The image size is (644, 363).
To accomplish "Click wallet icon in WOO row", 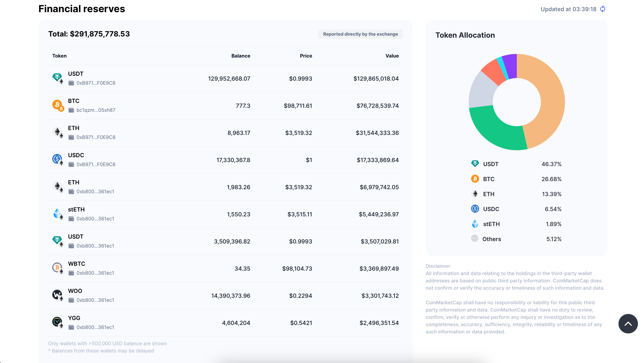I will [x=71, y=300].
